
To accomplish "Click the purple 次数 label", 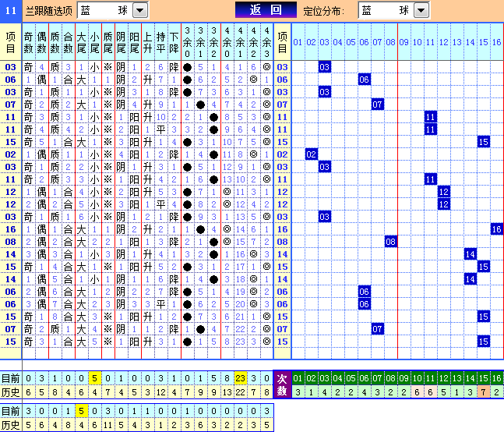I will [282, 384].
